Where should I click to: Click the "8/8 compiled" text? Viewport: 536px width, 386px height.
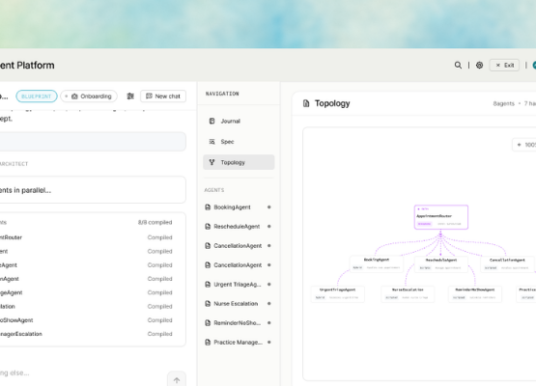155,222
